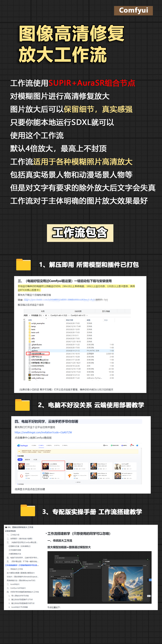
Task: Open outline item SD放大 UltimateSDUpscale
Action: (22, 577)
